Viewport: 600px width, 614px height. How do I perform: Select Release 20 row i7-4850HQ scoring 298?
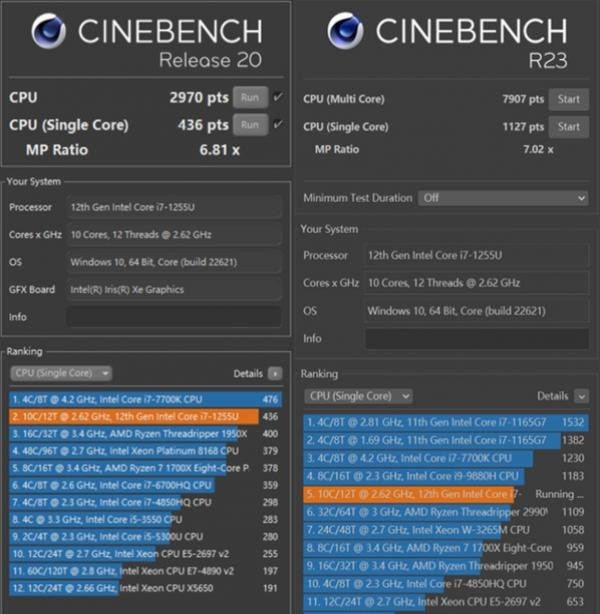pos(145,502)
